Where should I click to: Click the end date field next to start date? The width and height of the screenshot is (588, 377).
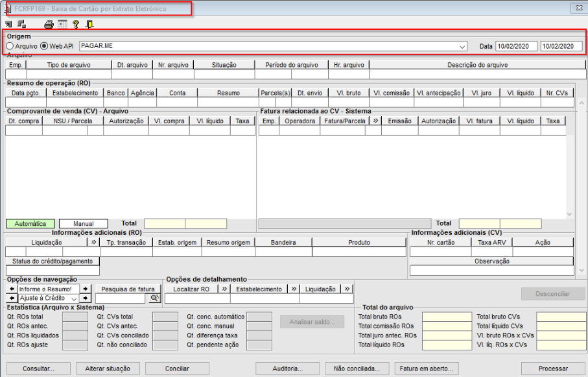point(561,46)
